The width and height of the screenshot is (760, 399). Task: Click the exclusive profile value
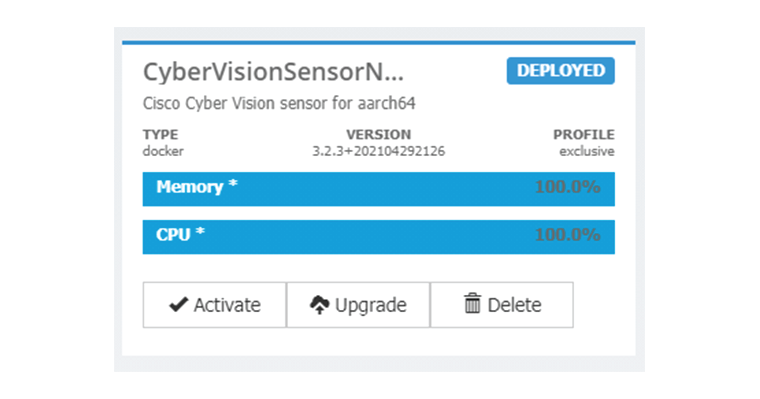pyautogui.click(x=587, y=151)
